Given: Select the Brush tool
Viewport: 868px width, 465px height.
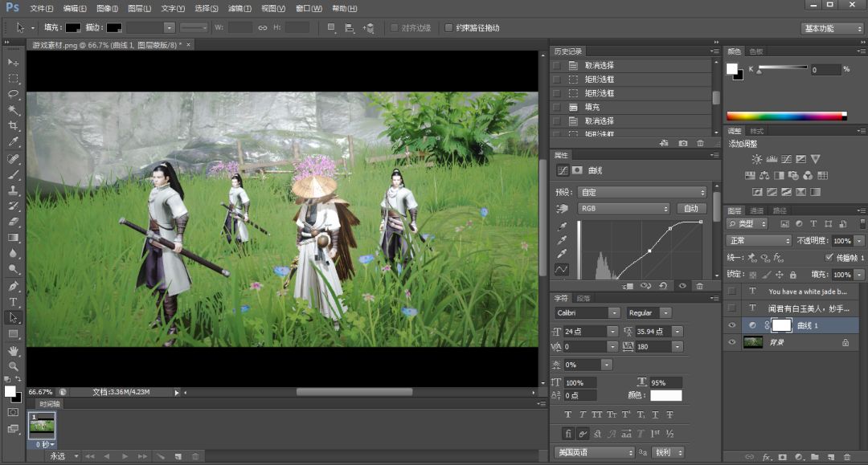Looking at the screenshot, I should [14, 175].
